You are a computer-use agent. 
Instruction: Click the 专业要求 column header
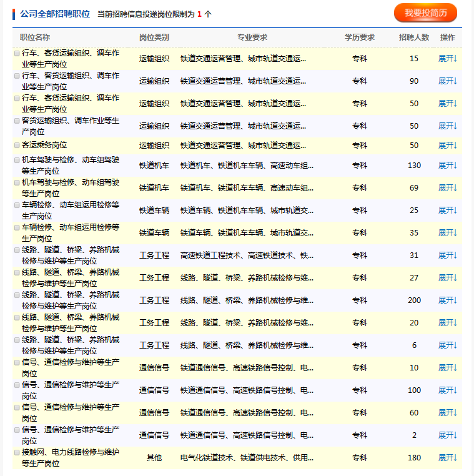pos(252,37)
